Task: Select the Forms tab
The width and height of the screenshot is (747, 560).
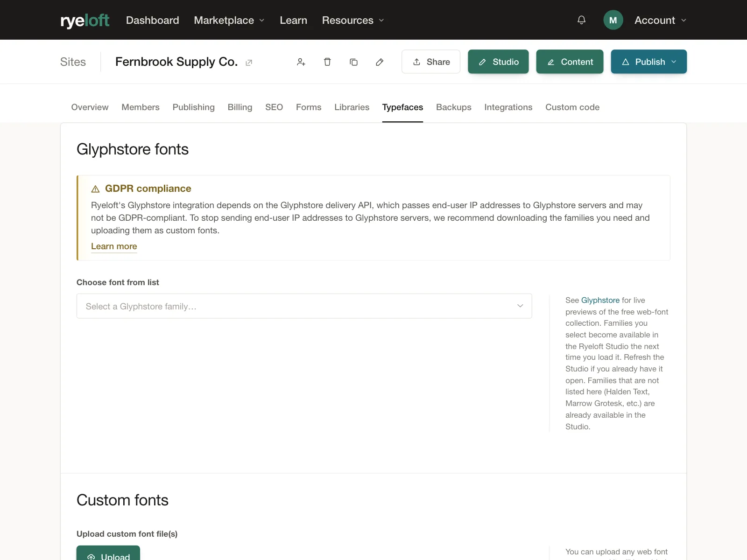Action: pos(309,107)
